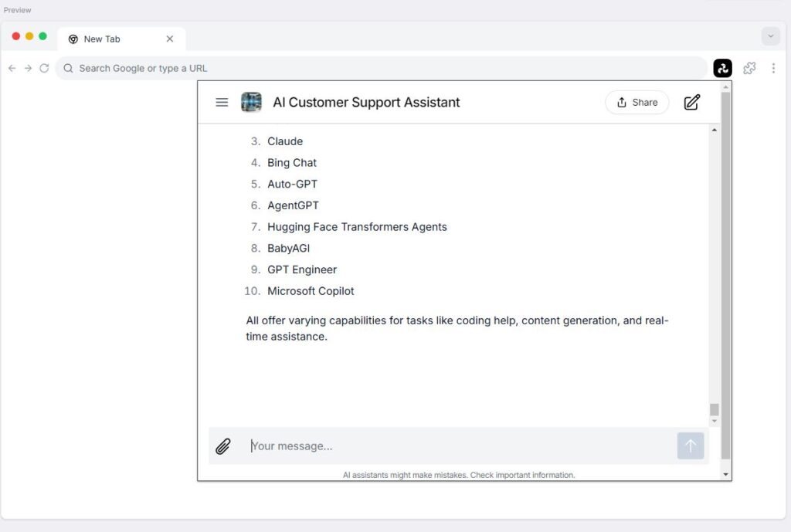Send the message with the up-arrow button
This screenshot has height=532, width=791.
(691, 446)
